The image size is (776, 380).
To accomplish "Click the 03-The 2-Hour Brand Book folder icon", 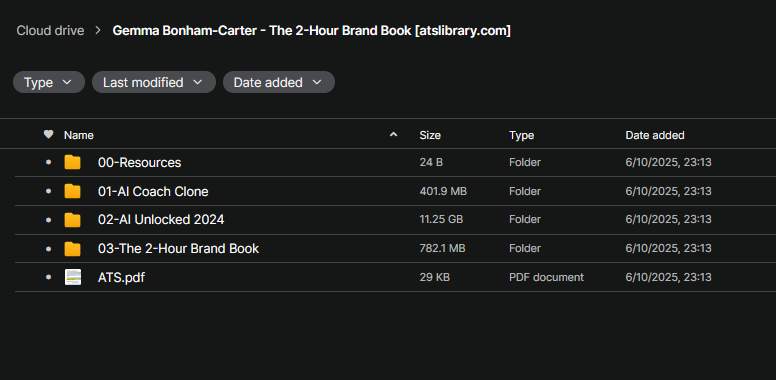I will pos(73,248).
